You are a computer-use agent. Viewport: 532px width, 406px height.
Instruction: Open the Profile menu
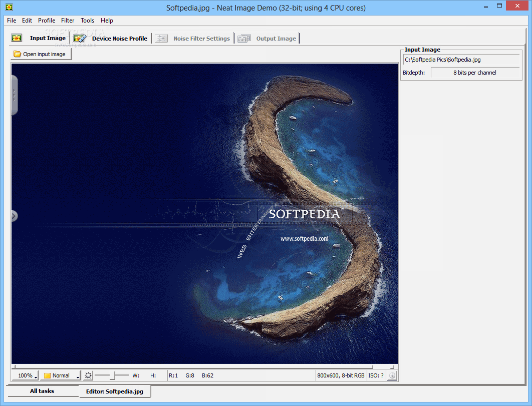[47, 21]
